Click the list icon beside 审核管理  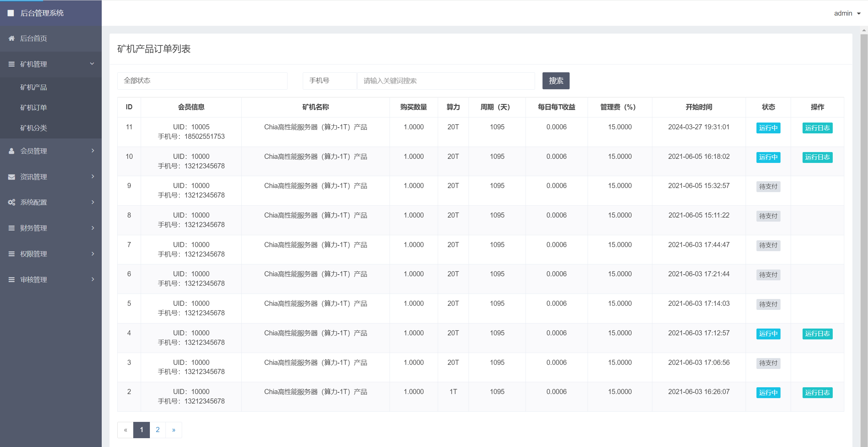click(12, 280)
